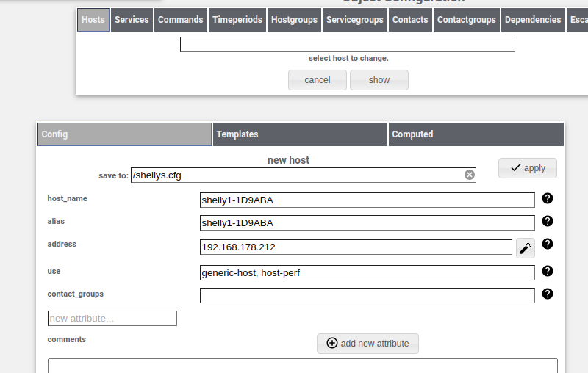The image size is (588, 373).
Task: Click help icon next to contact_groups field
Action: (x=548, y=294)
